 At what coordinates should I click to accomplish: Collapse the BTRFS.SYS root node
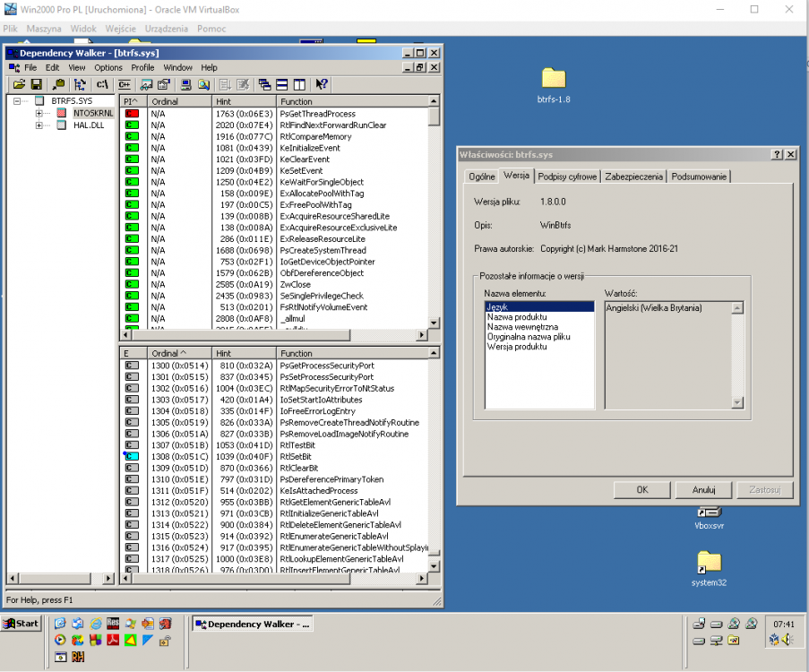(18, 101)
